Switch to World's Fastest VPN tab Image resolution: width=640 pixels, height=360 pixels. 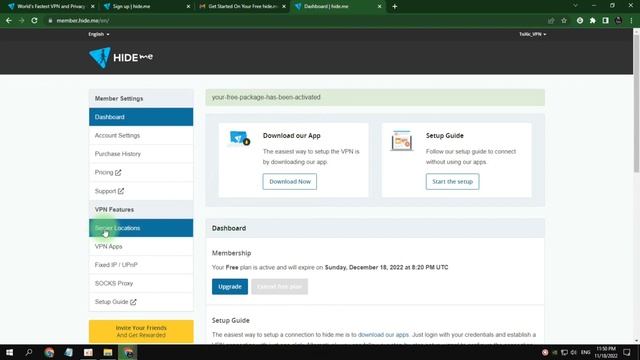[x=51, y=7]
